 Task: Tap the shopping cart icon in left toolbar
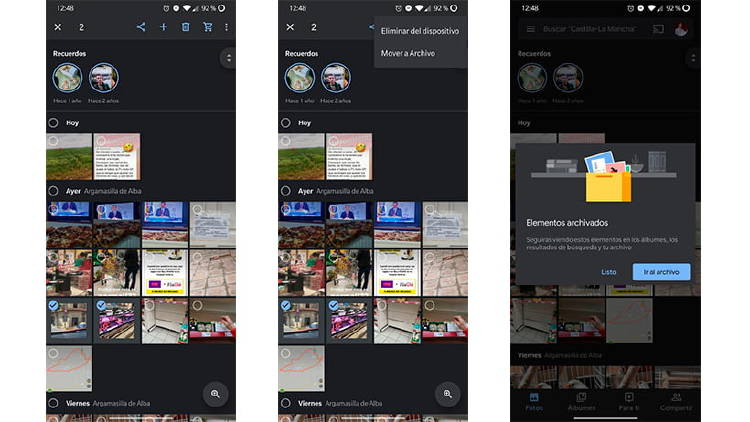tap(207, 27)
